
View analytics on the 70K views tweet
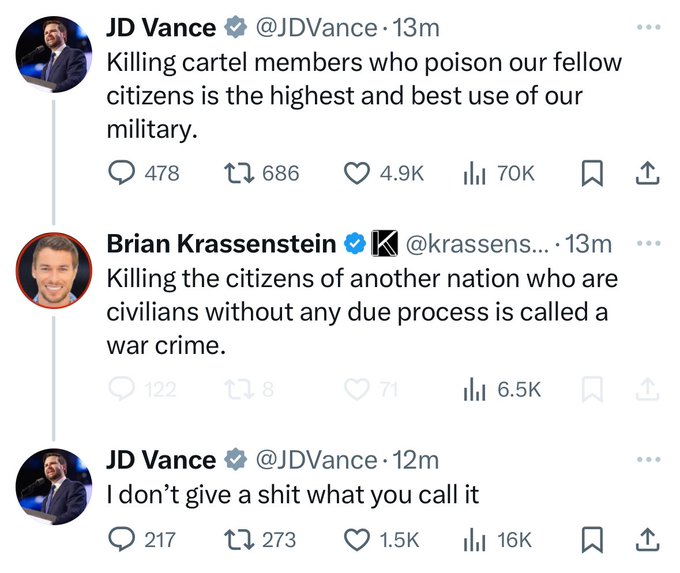click(473, 173)
